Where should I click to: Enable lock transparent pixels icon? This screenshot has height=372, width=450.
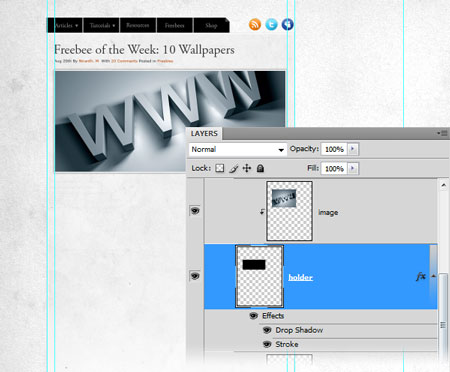coord(219,168)
